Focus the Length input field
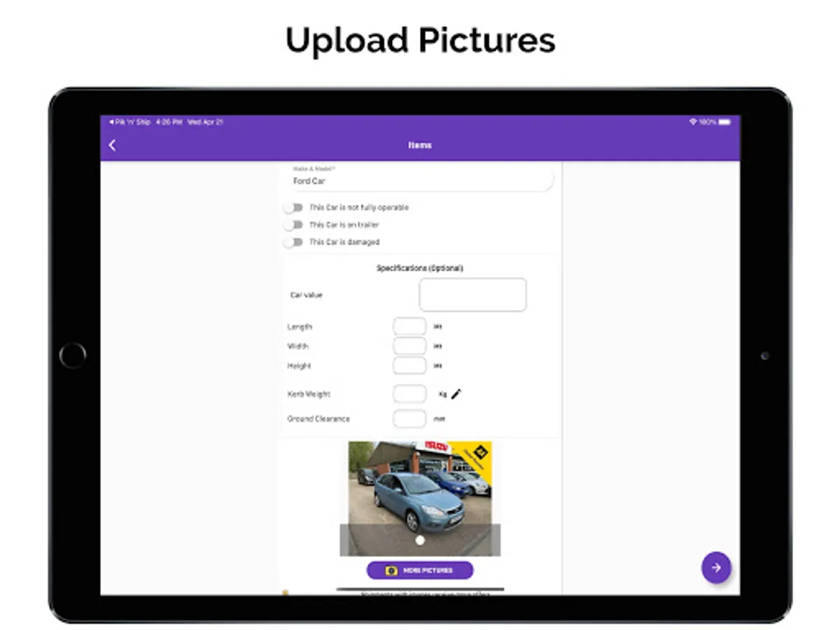 (409, 326)
